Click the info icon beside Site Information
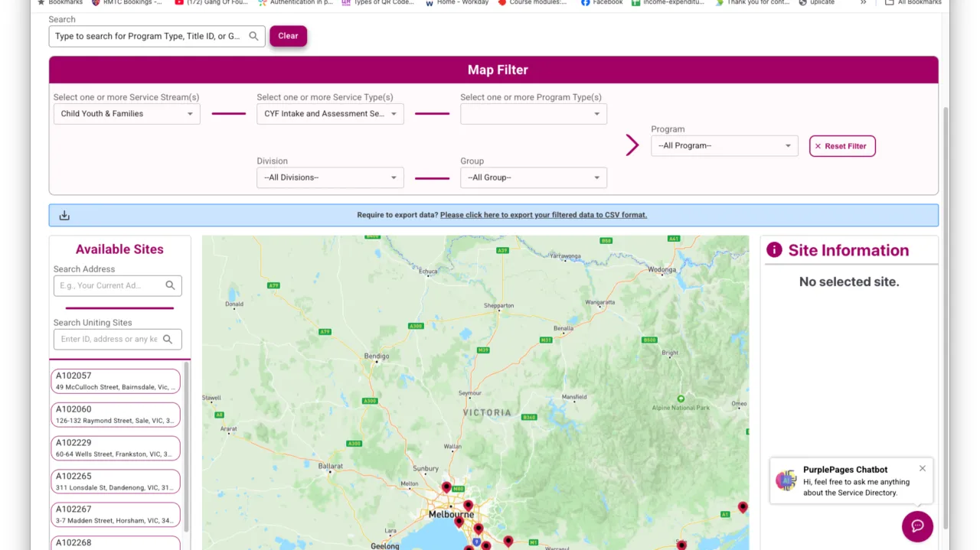Image resolution: width=980 pixels, height=550 pixels. coord(774,250)
